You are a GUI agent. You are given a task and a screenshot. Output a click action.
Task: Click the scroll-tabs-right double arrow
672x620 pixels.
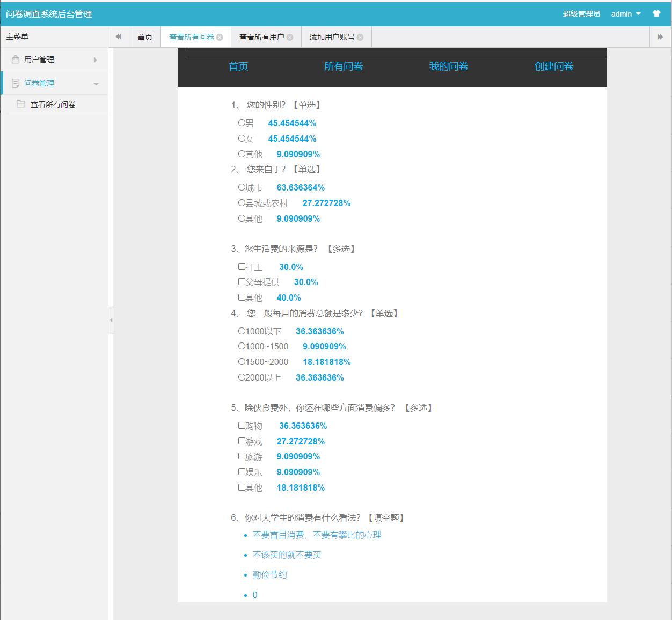tap(661, 37)
